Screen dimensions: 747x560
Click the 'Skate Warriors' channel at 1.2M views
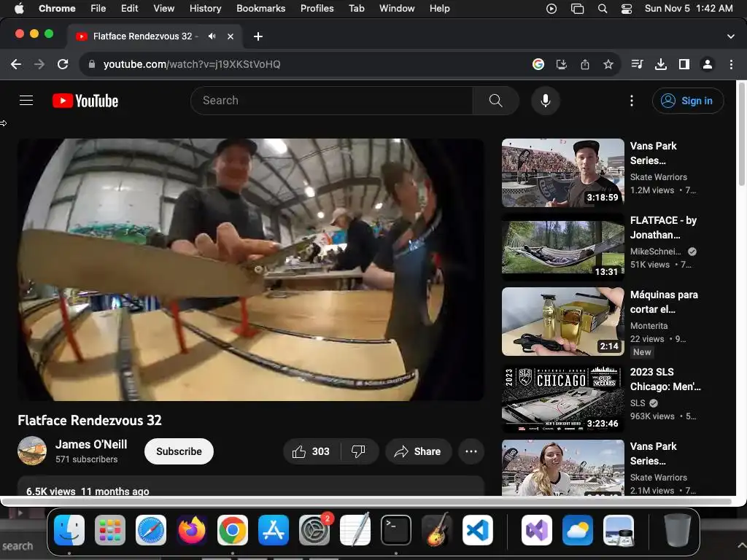(x=659, y=177)
